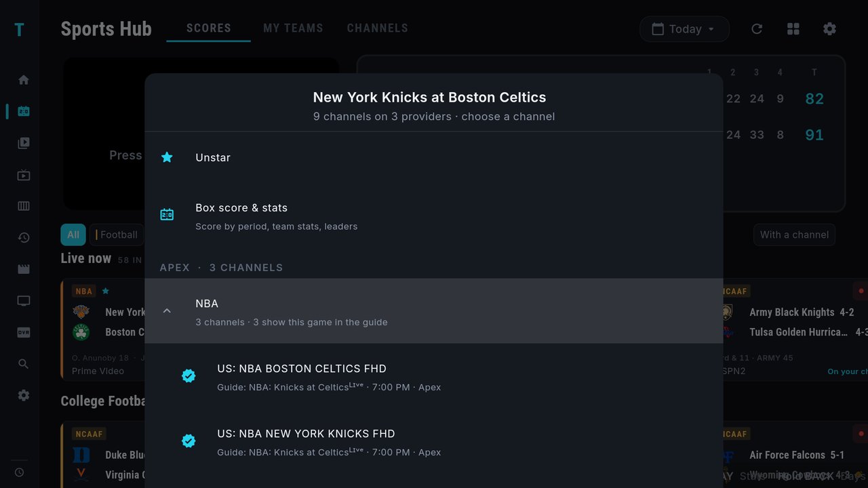Image resolution: width=868 pixels, height=488 pixels.
Task: Open the DVR icon in the sidebar
Action: pyautogui.click(x=24, y=333)
